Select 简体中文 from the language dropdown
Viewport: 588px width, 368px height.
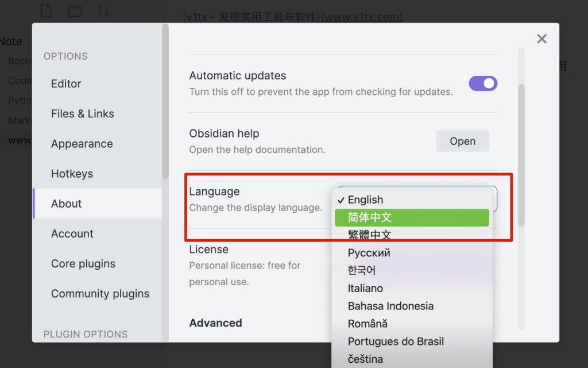tap(412, 217)
